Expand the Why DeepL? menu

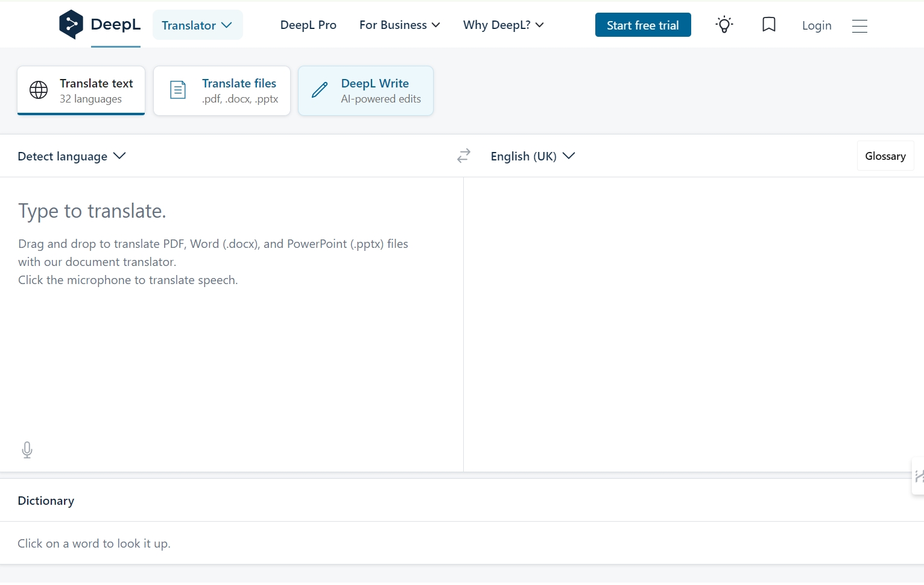click(x=504, y=25)
